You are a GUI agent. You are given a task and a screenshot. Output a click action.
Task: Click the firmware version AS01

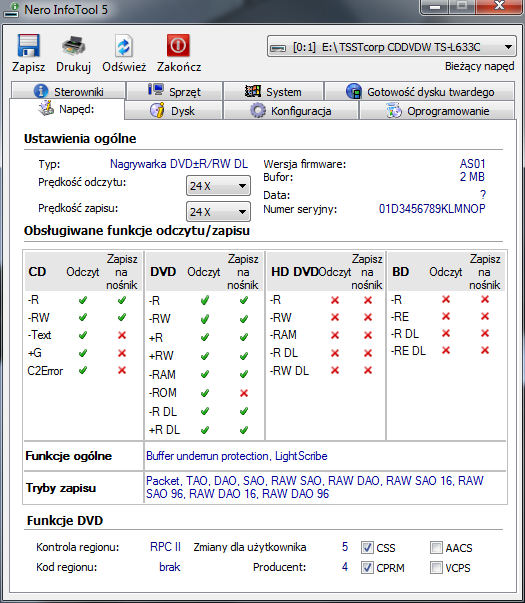472,164
